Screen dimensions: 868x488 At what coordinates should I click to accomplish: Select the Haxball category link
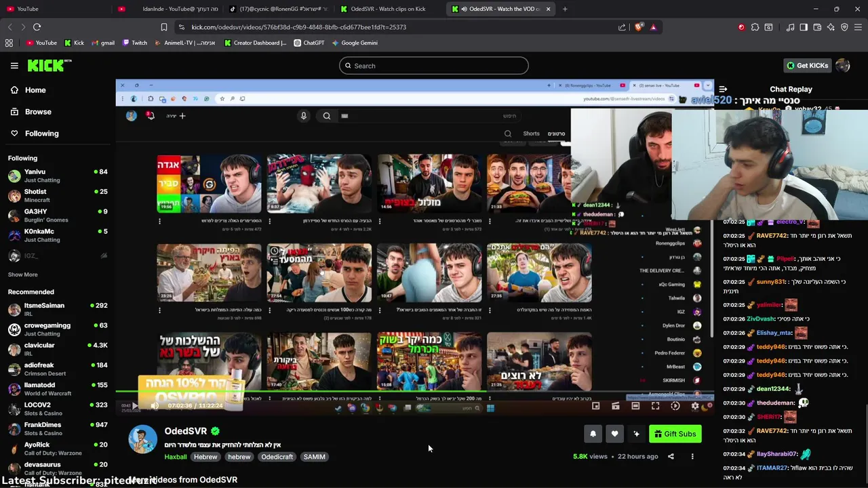pos(175,457)
